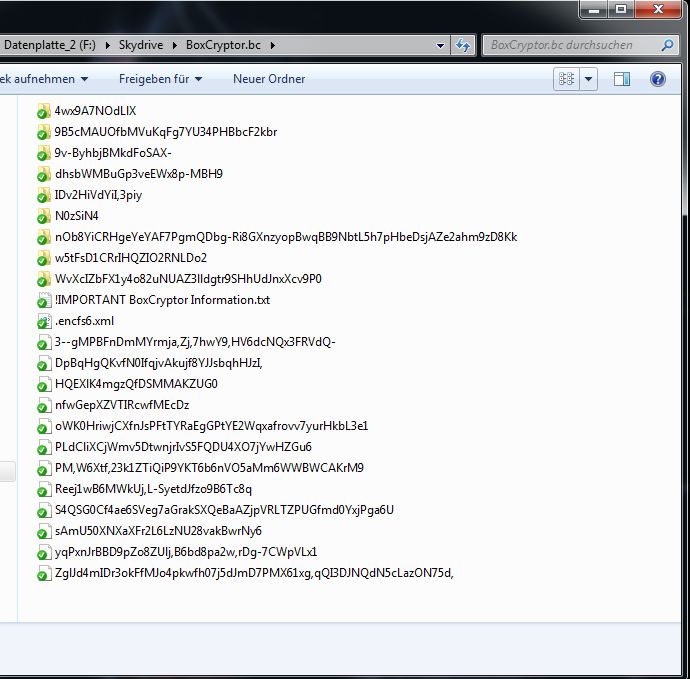Open the 'Freigeben für' menu
Image resolution: width=690 pixels, height=679 pixels.
pos(160,79)
